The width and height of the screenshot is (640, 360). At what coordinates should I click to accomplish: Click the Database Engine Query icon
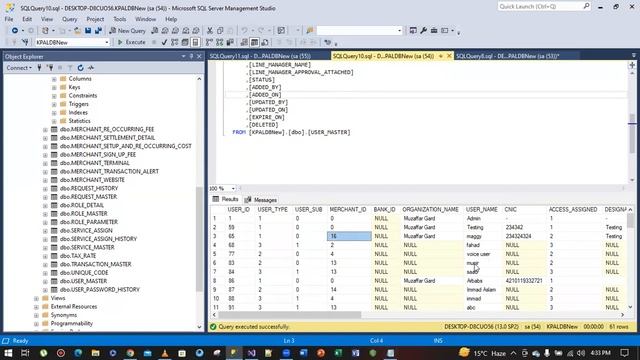click(x=155, y=31)
